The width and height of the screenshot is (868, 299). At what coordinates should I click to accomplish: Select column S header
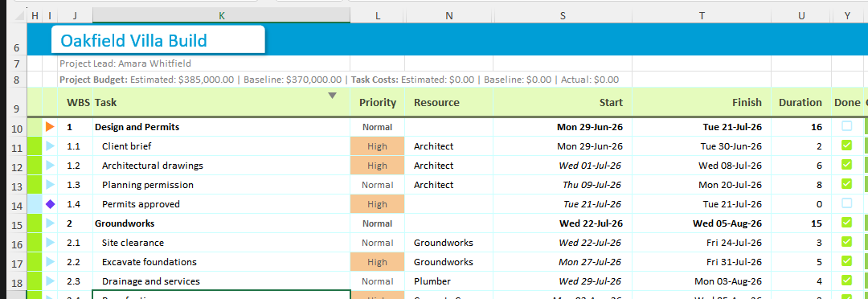[x=563, y=16]
